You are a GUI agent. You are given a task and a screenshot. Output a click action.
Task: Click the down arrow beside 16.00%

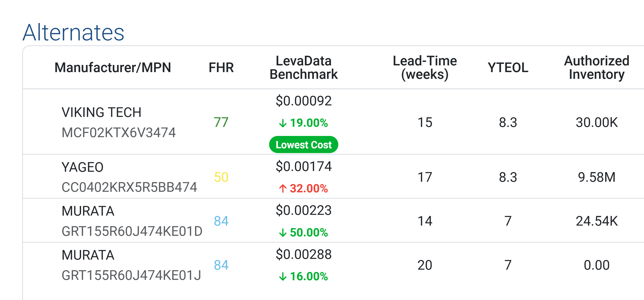click(283, 277)
